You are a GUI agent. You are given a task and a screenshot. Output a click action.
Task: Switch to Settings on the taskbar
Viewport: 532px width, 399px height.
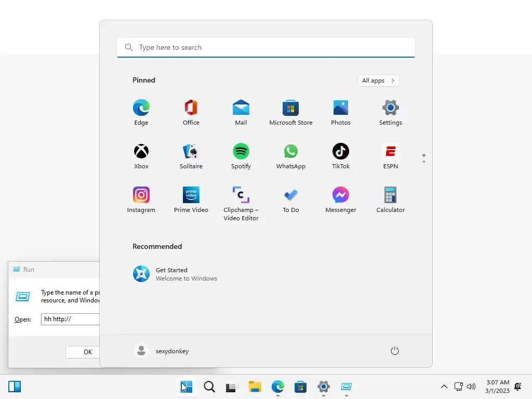(x=323, y=387)
